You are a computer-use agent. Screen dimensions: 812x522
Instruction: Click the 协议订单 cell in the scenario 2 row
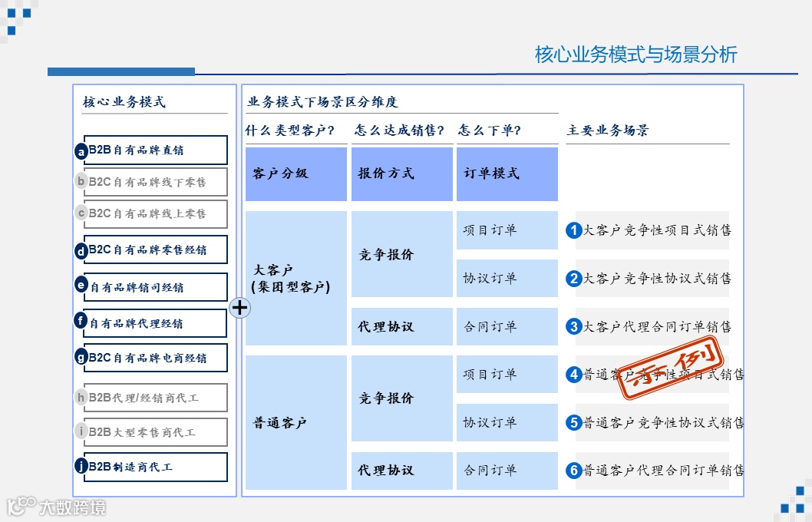point(507,278)
